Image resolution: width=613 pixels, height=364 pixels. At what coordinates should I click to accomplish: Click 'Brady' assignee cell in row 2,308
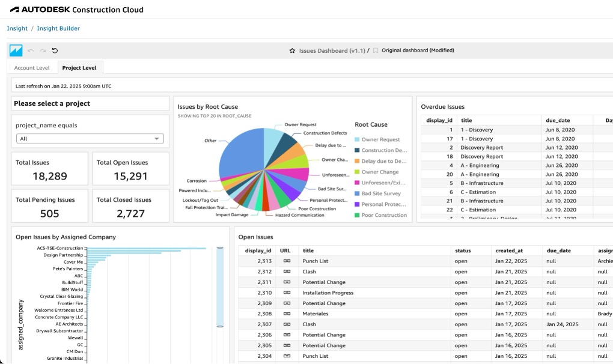[x=605, y=314]
